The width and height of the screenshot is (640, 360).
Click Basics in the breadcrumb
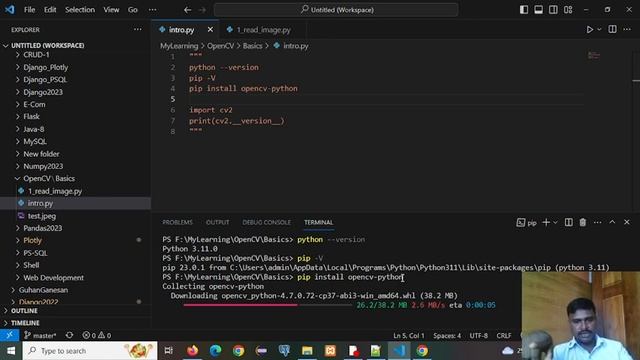(x=252, y=46)
